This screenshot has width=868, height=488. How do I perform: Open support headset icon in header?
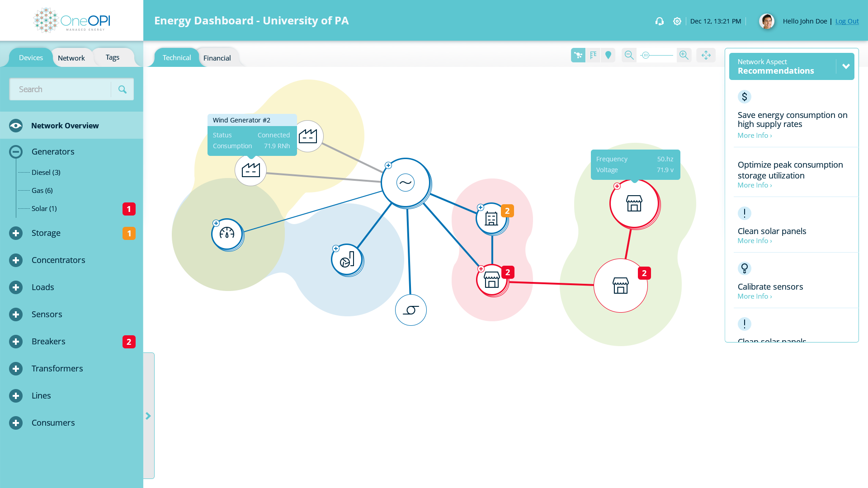(x=660, y=21)
